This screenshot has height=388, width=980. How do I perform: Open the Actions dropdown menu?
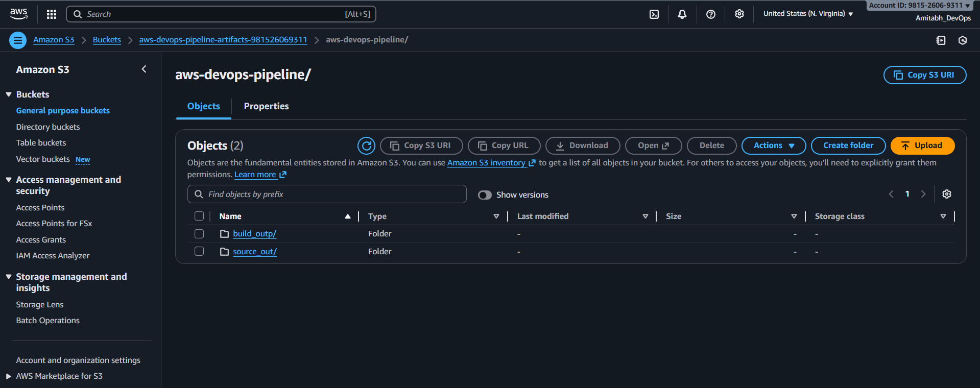click(773, 145)
